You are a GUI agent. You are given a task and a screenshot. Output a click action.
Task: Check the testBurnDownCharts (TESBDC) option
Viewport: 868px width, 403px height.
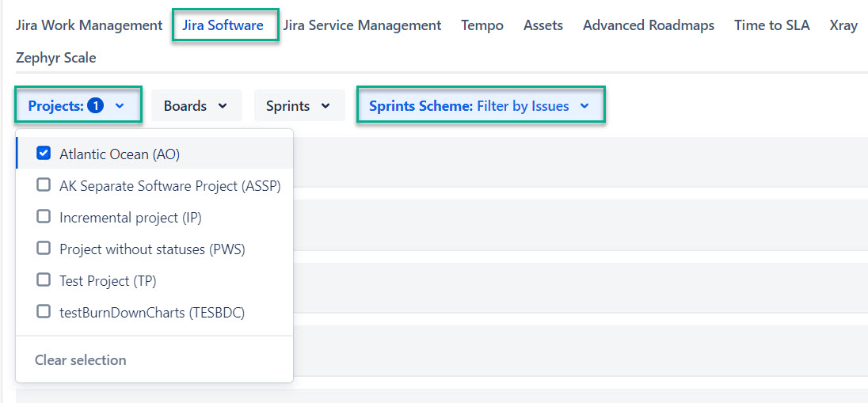[44, 312]
